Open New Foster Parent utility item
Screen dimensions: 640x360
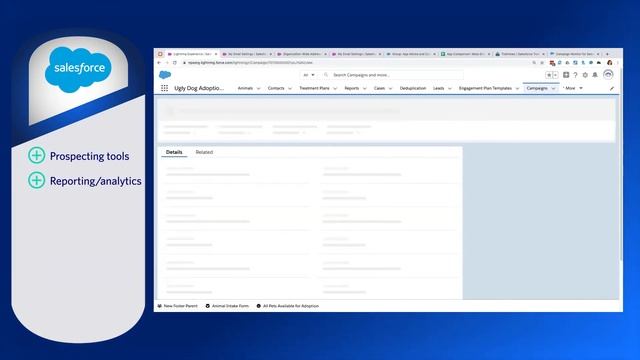pos(178,306)
